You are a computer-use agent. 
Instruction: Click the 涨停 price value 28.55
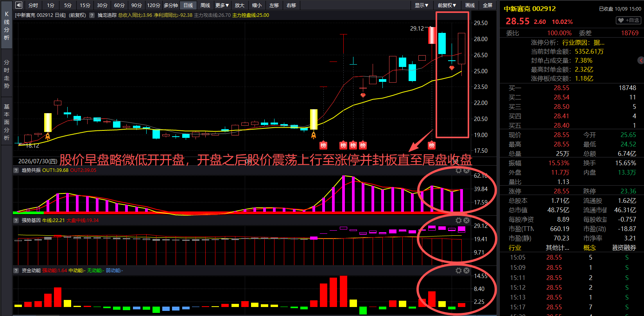tap(561, 191)
